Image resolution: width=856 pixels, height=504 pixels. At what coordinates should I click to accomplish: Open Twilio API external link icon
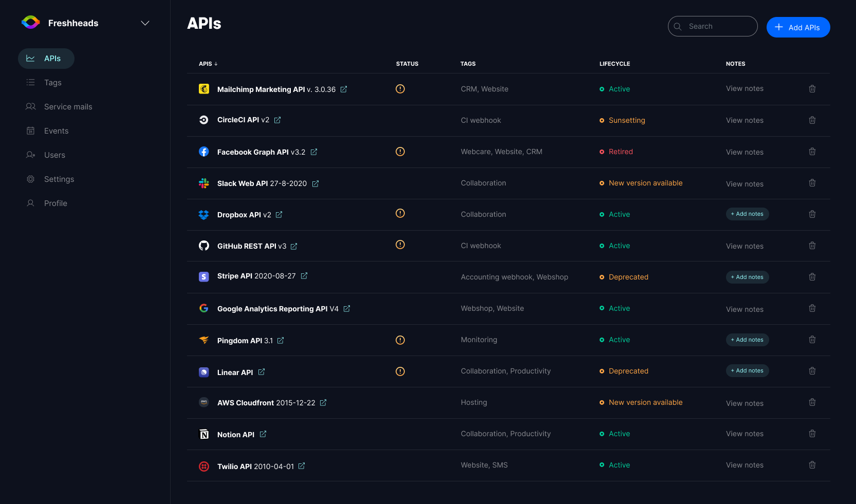(x=302, y=466)
